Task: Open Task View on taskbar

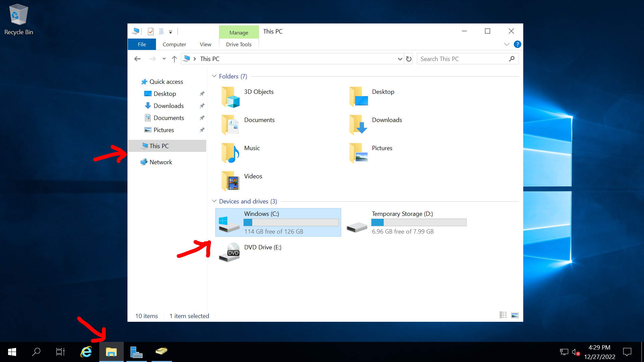Action: 60,352
